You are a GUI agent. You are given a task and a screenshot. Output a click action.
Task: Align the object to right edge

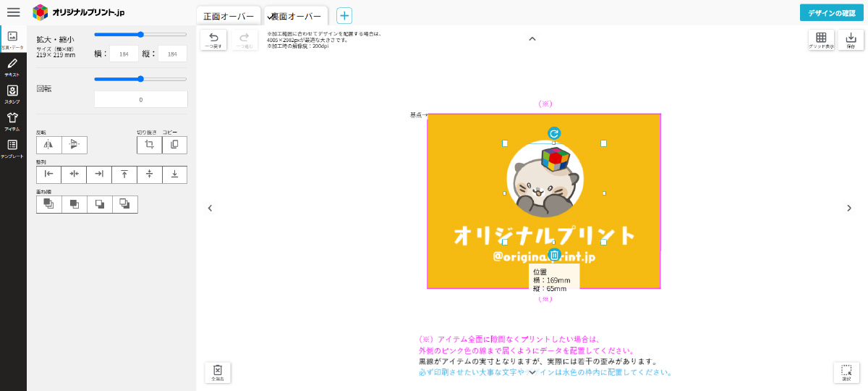(99, 175)
